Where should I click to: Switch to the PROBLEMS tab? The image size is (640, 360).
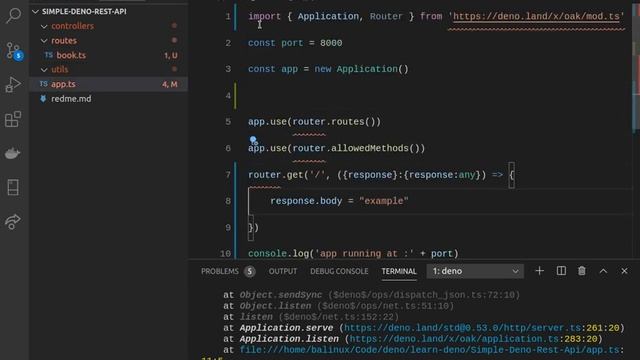220,271
